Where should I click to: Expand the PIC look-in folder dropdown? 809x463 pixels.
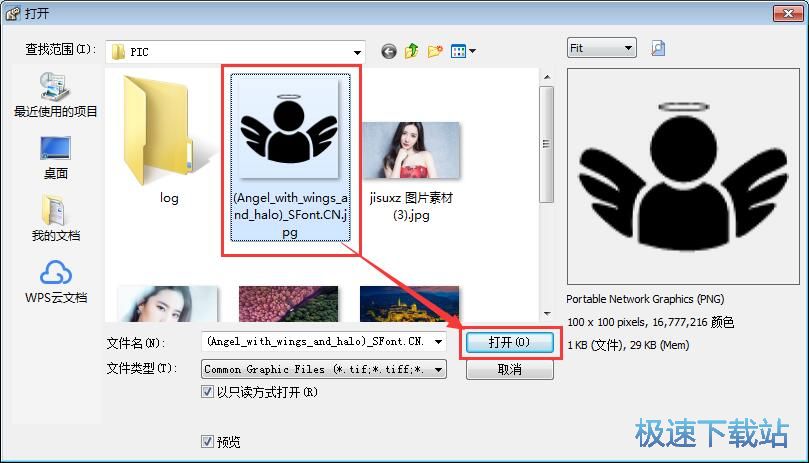click(357, 52)
